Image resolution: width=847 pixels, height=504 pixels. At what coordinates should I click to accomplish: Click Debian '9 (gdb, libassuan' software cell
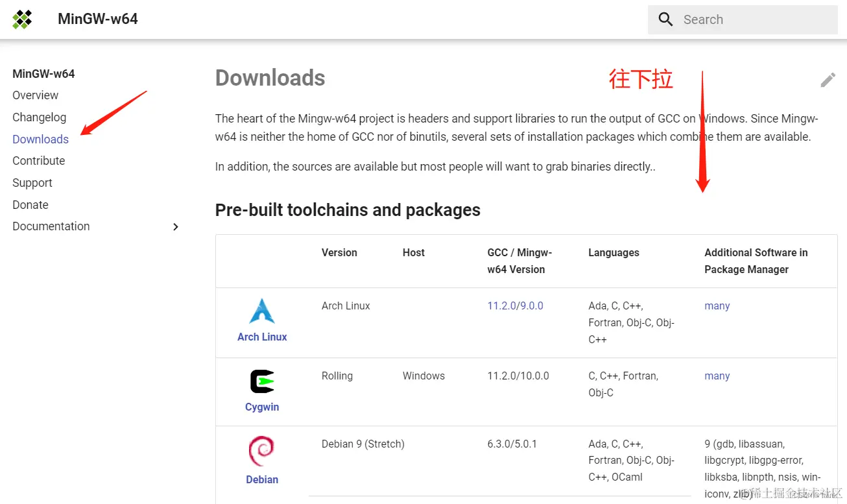coord(763,470)
